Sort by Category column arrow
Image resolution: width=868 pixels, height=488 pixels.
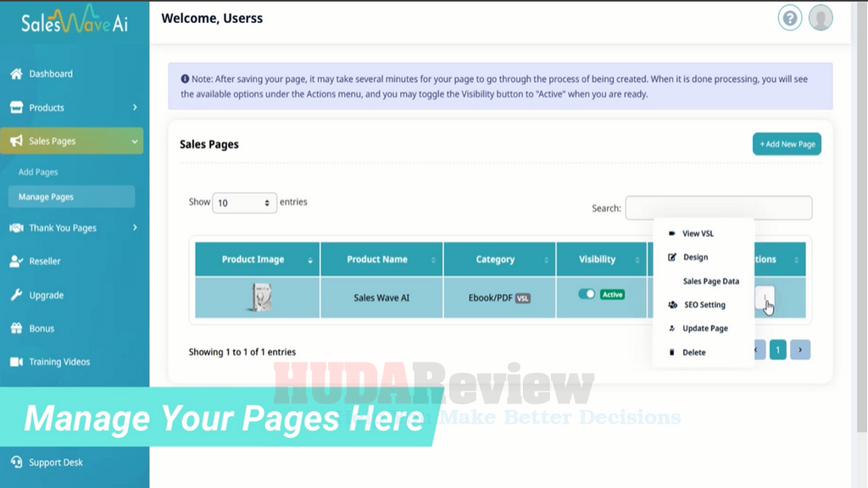tap(547, 260)
